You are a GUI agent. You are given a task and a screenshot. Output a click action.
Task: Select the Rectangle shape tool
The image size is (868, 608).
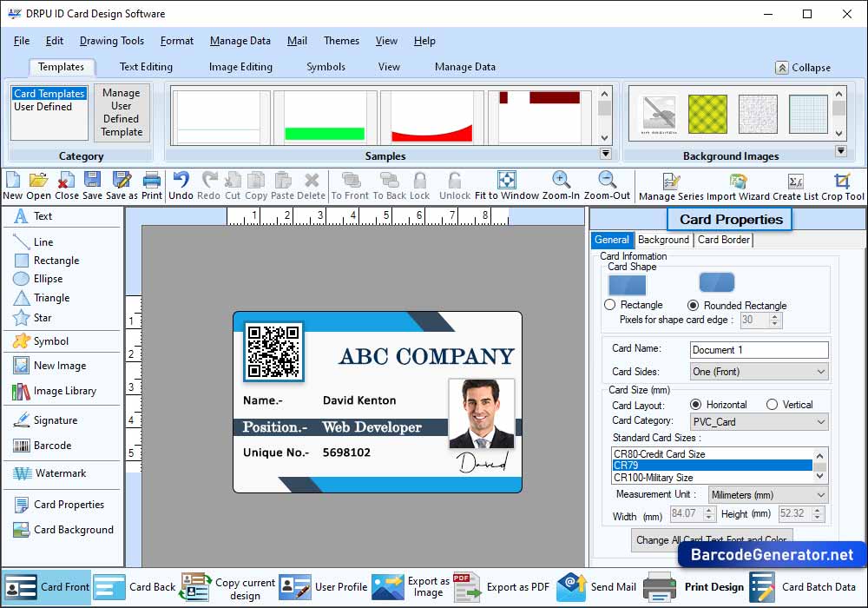[x=47, y=261]
